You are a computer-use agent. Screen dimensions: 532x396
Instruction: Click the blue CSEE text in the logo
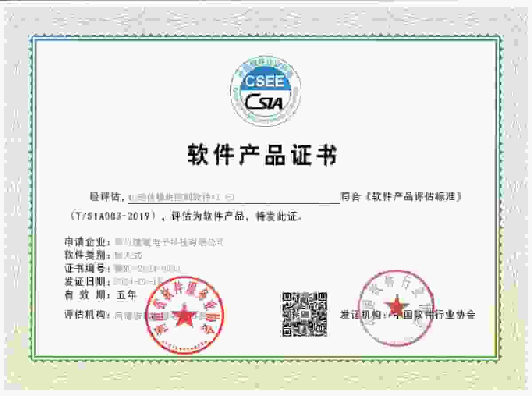pyautogui.click(x=265, y=82)
